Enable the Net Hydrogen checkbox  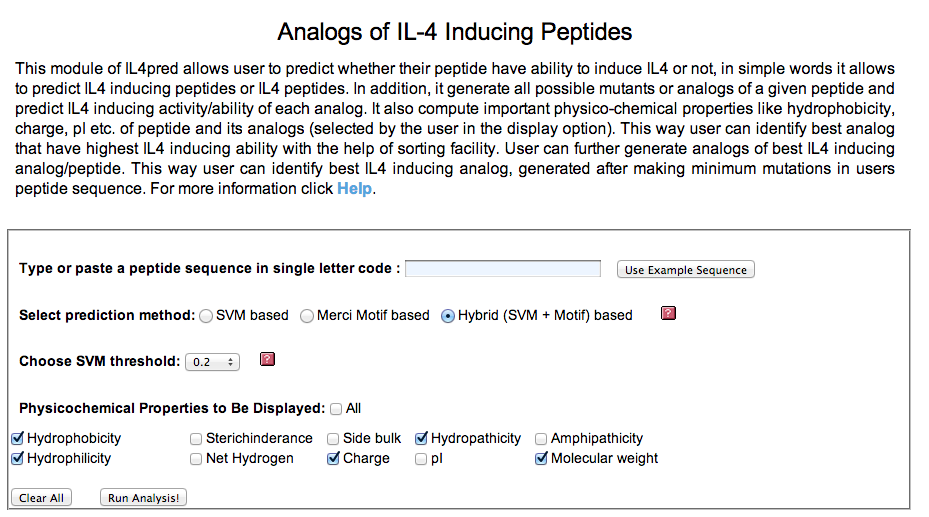coord(196,459)
